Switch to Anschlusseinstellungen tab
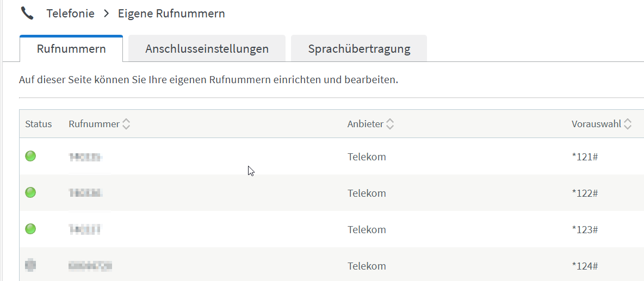Viewport: 644px width, 281px height. (207, 49)
